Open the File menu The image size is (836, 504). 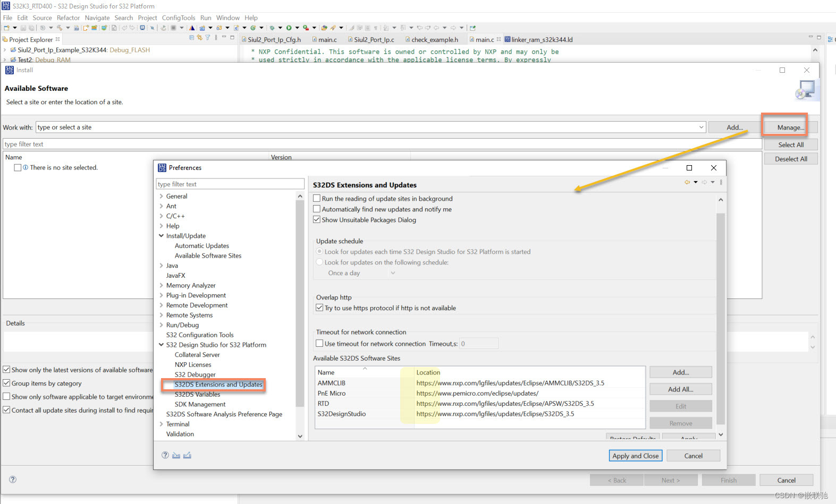click(7, 18)
